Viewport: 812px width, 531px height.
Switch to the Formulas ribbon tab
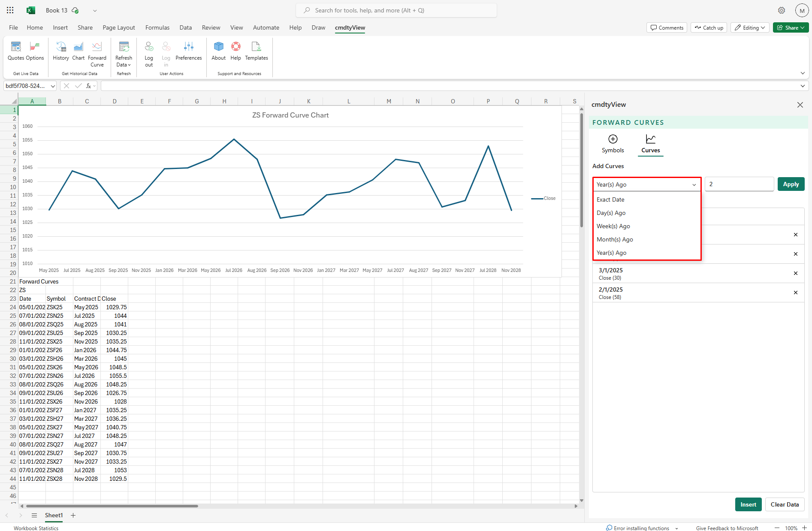click(157, 27)
